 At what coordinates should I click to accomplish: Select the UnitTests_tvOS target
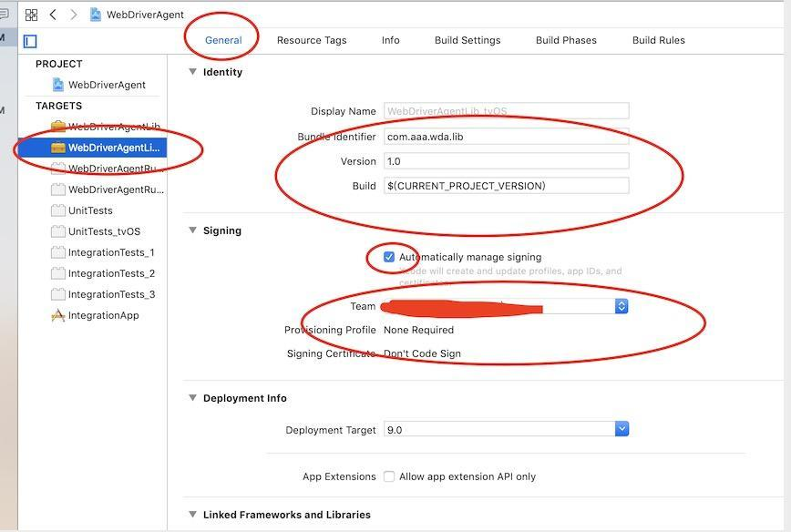(x=95, y=231)
